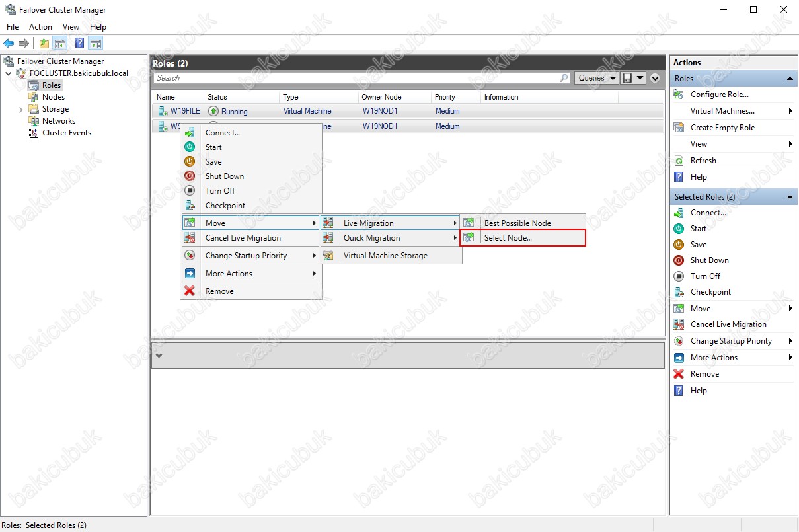Choose Connect... in the context menu
The height and width of the screenshot is (532, 799).
click(x=251, y=133)
